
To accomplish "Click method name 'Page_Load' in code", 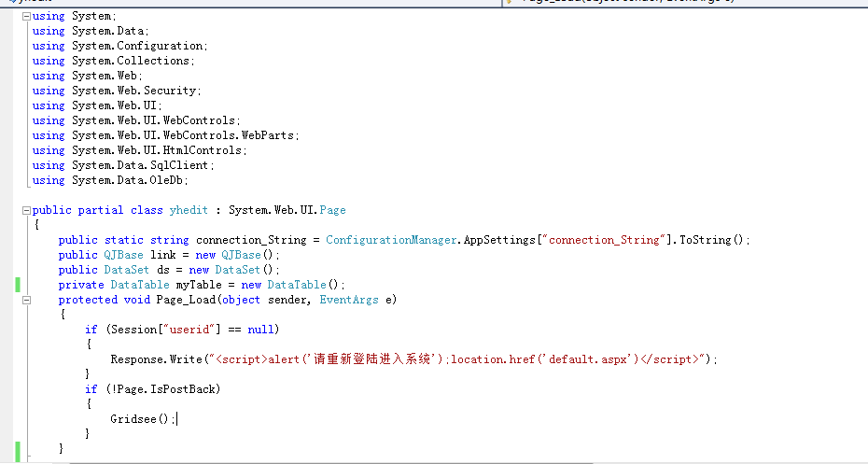I will (186, 300).
